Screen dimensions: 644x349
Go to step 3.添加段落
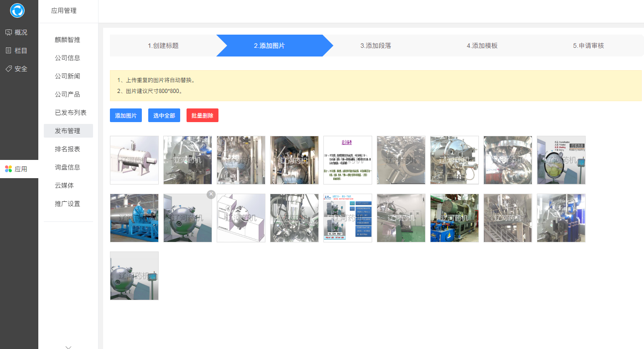tap(376, 46)
